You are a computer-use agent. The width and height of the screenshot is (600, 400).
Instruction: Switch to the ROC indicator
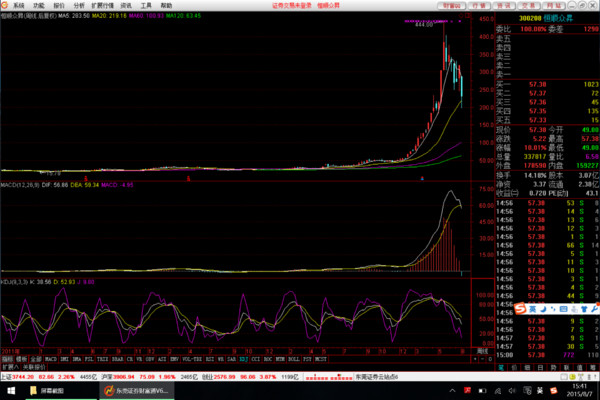267,359
